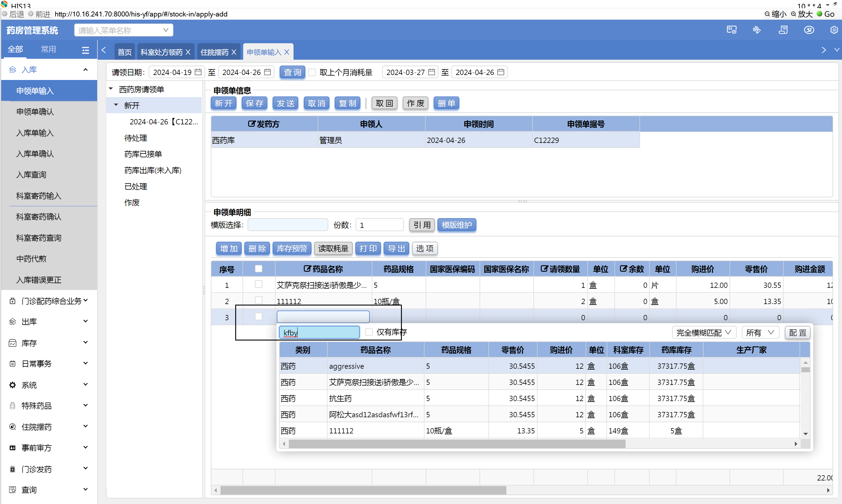Click the 后退 back navigation icon
The height and width of the screenshot is (504, 842).
point(5,14)
